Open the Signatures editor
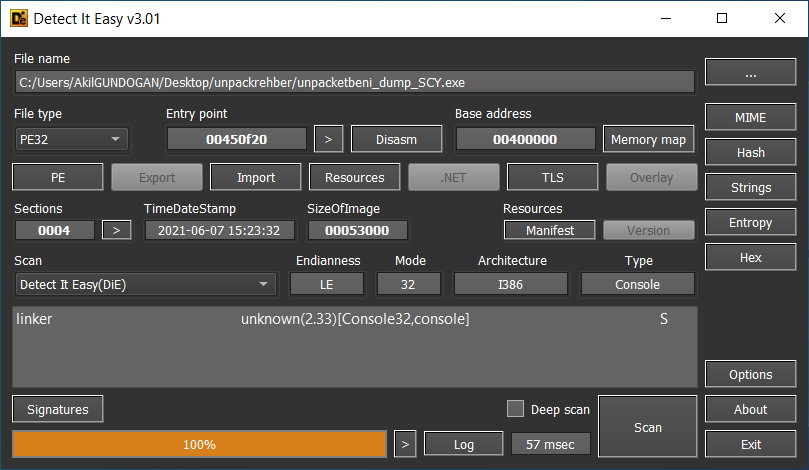This screenshot has height=470, width=809. 58,409
